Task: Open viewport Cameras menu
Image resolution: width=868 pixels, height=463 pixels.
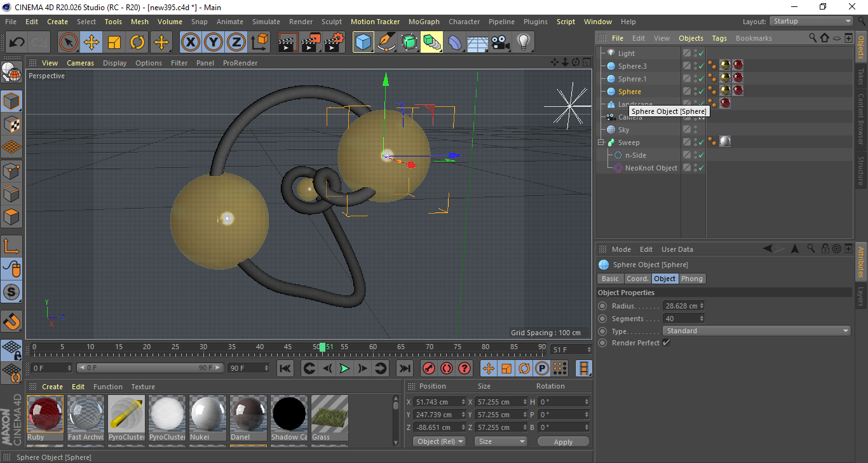Action: coord(81,63)
